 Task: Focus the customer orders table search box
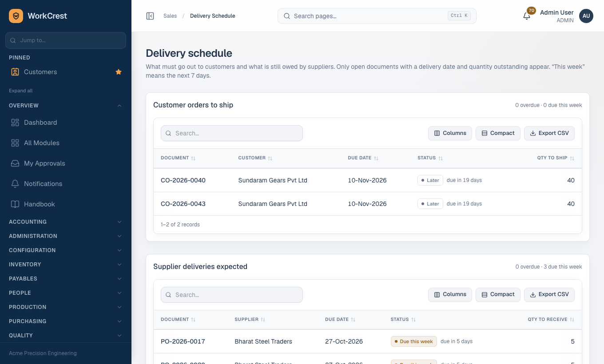[232, 133]
